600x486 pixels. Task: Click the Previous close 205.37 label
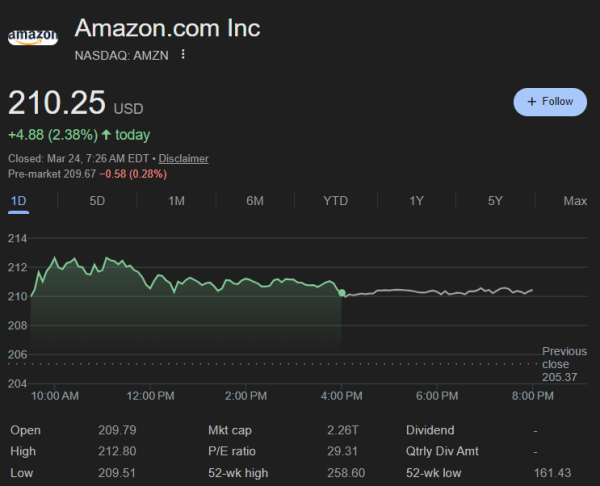coord(563,363)
